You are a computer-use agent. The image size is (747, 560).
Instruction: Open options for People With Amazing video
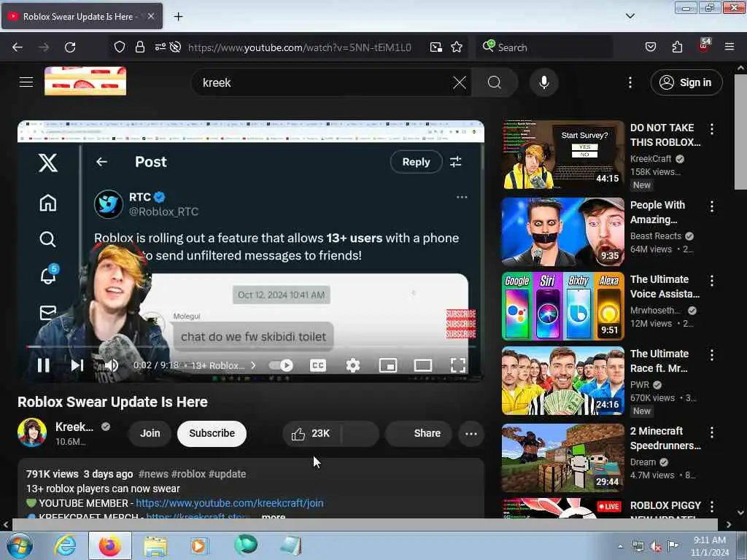pyautogui.click(x=712, y=206)
